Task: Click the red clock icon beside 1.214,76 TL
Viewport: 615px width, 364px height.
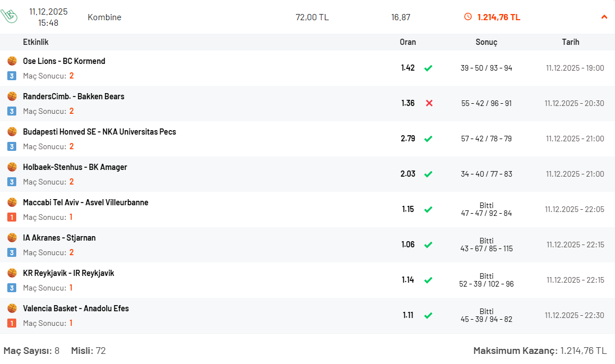Action: (468, 16)
